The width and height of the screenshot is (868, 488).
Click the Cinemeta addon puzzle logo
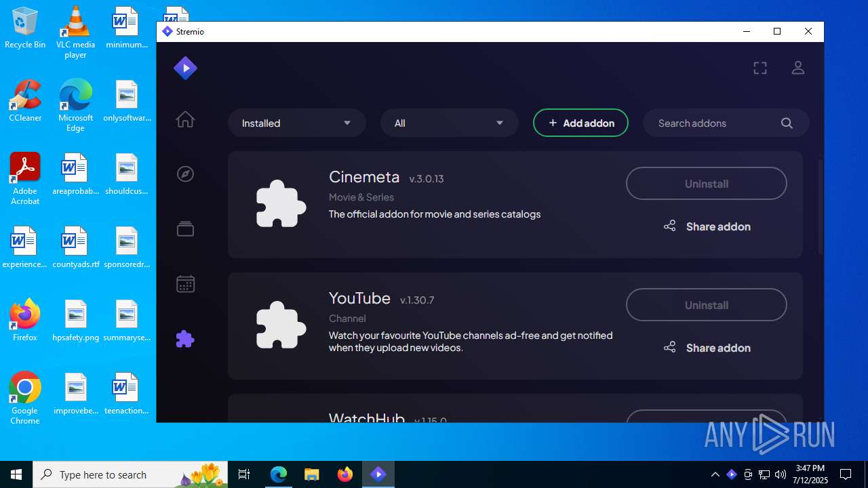281,204
